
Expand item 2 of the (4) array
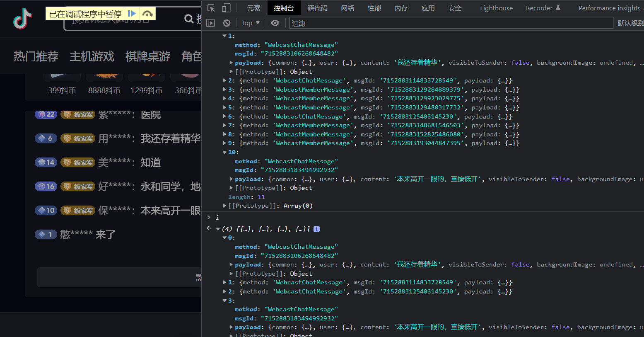[x=224, y=291]
